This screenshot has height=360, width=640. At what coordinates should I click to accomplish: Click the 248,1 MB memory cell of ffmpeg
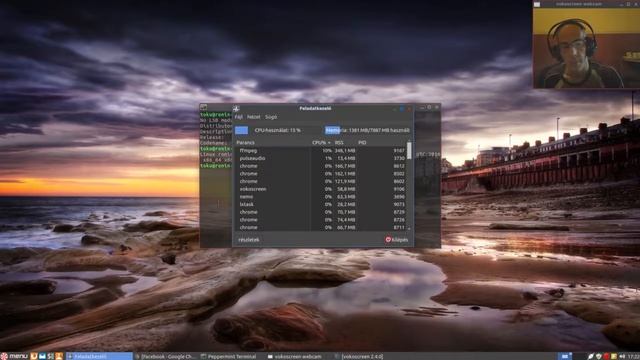[345, 151]
